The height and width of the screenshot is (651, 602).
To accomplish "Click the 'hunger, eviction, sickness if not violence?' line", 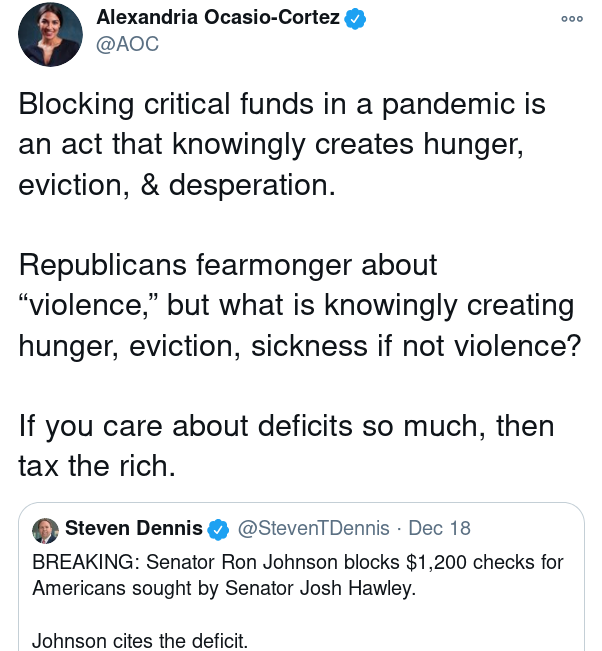I will tap(300, 345).
